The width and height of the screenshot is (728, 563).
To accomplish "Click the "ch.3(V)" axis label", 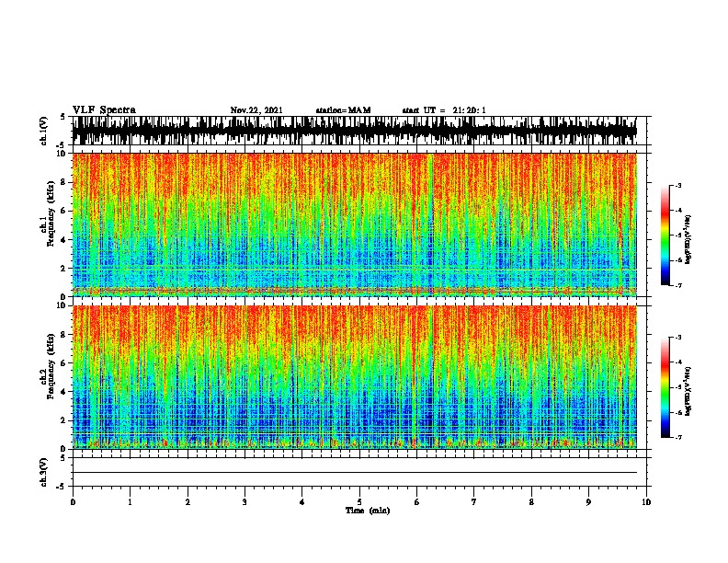I will pos(44,472).
